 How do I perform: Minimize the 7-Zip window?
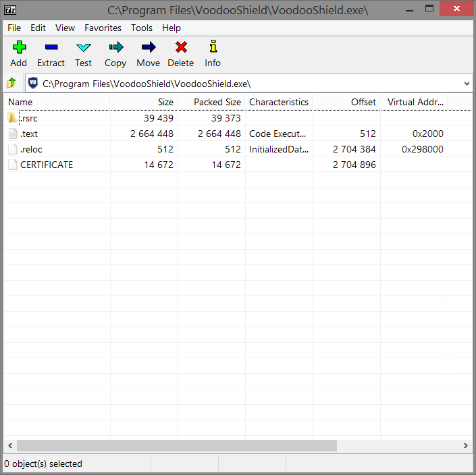pyautogui.click(x=410, y=9)
